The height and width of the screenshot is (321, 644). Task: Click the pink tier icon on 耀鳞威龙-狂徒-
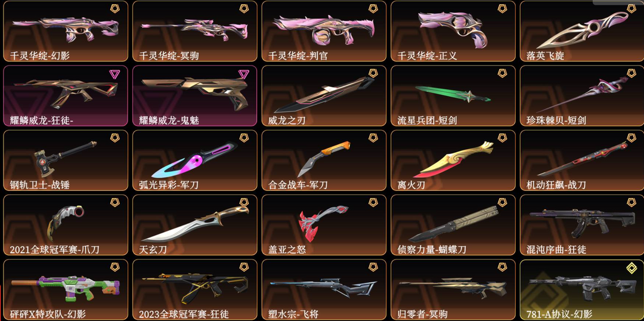pos(114,75)
